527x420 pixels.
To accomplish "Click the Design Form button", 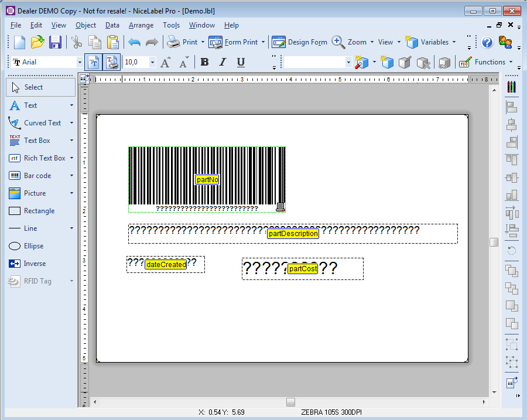I will [299, 42].
